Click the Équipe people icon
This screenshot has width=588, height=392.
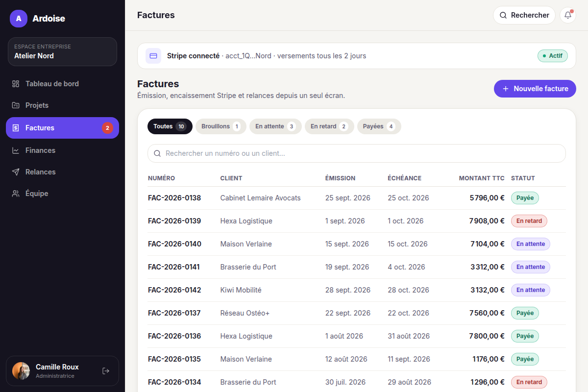coord(16,194)
